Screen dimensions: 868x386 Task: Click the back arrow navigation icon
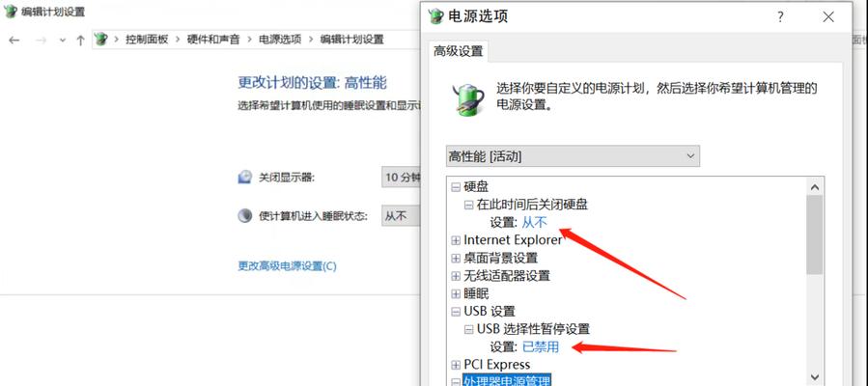(14, 40)
